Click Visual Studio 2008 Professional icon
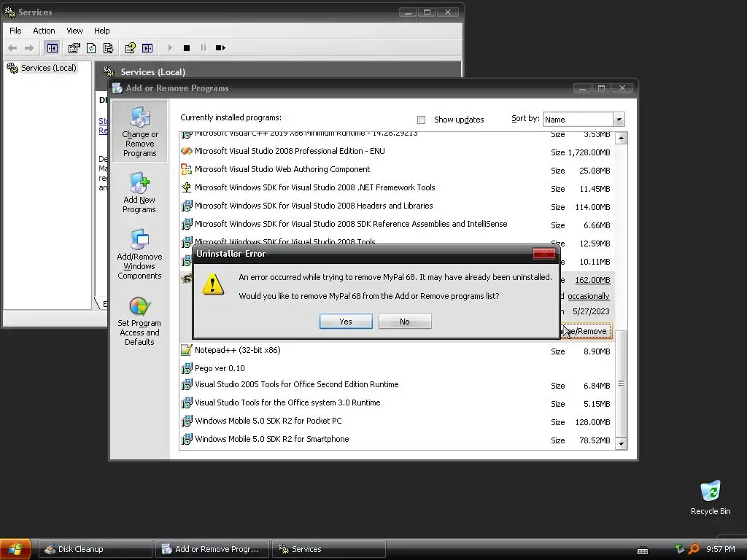Viewport: 747px width, 560px height. (186, 151)
